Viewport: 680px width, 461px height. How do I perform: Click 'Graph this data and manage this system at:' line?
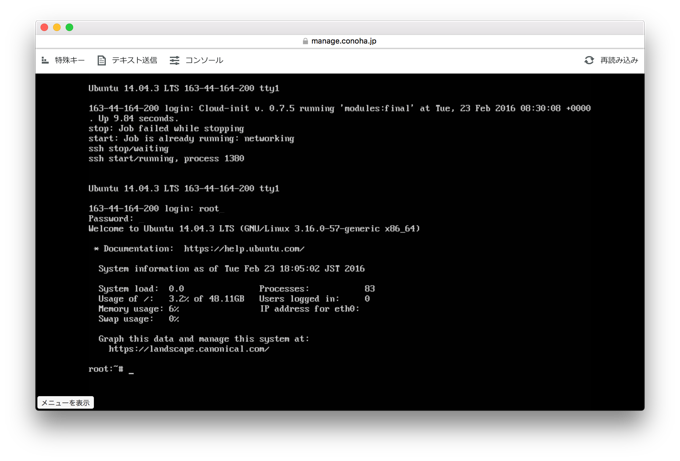(204, 339)
